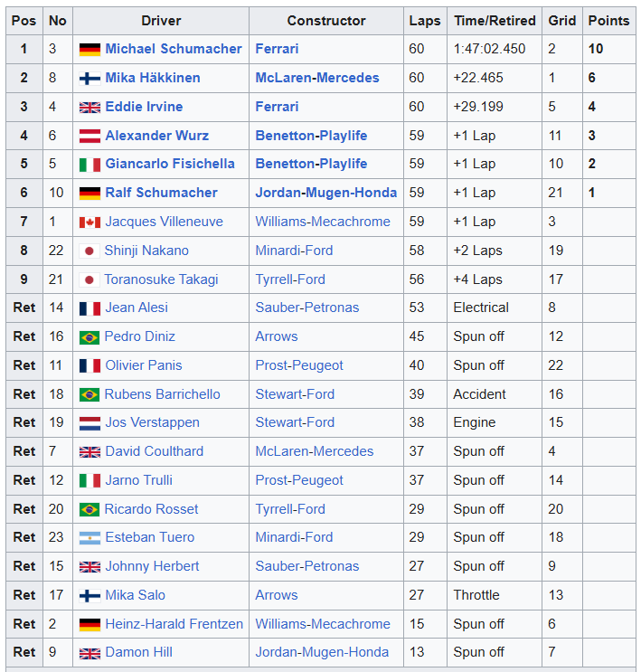641x672 pixels.
Task: Click the French flag beside Jean Alesi
Action: point(90,308)
